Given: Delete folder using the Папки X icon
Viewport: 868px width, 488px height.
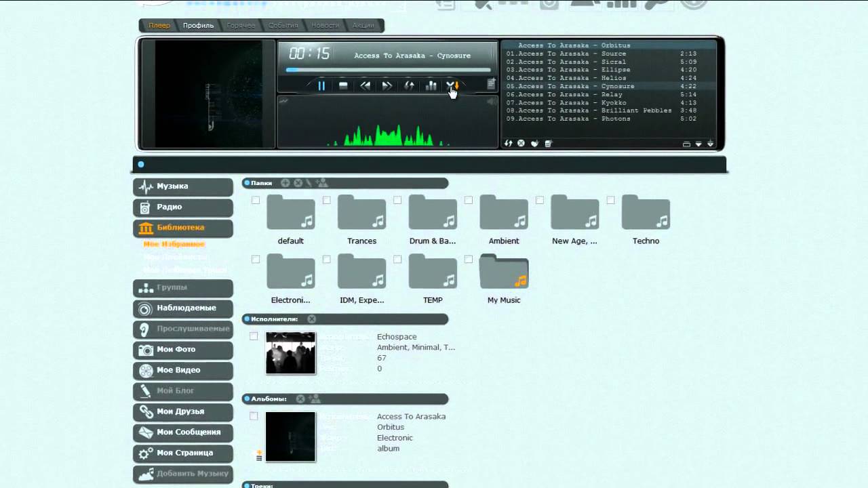Looking at the screenshot, I should (298, 183).
